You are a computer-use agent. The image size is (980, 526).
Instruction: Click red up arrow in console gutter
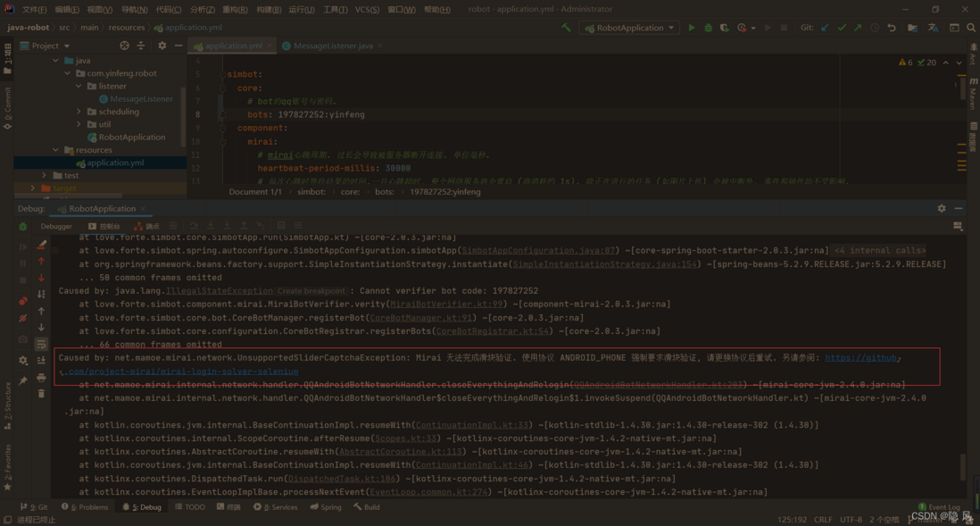click(41, 262)
